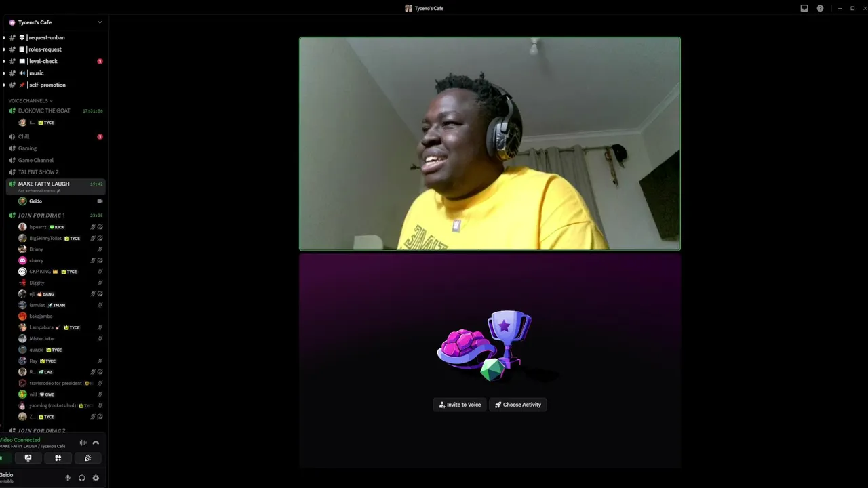Open the Activities launcher button
868x488 pixels.
coord(58,458)
